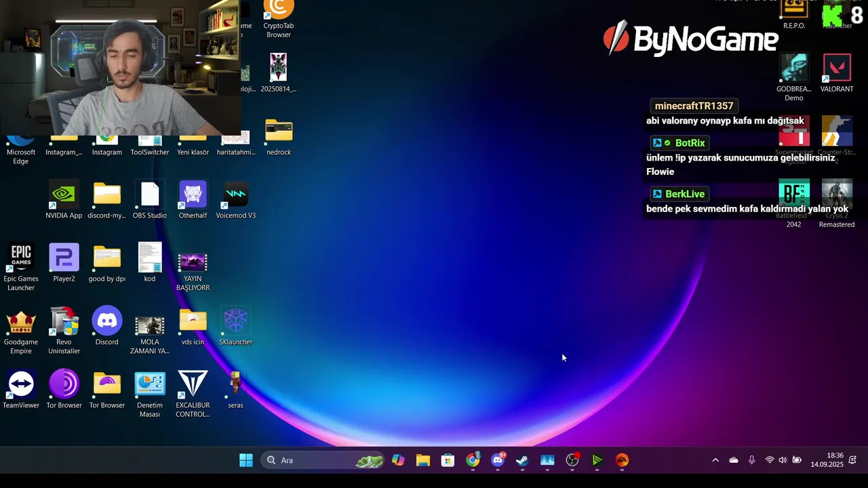Switch to Steam in the taskbar
Image resolution: width=868 pixels, height=488 pixels.
pos(522,460)
